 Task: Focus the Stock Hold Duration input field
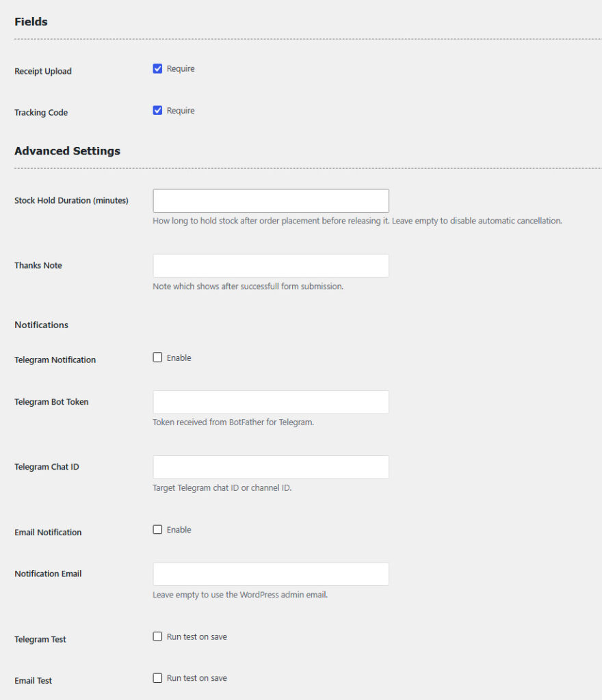tap(271, 201)
